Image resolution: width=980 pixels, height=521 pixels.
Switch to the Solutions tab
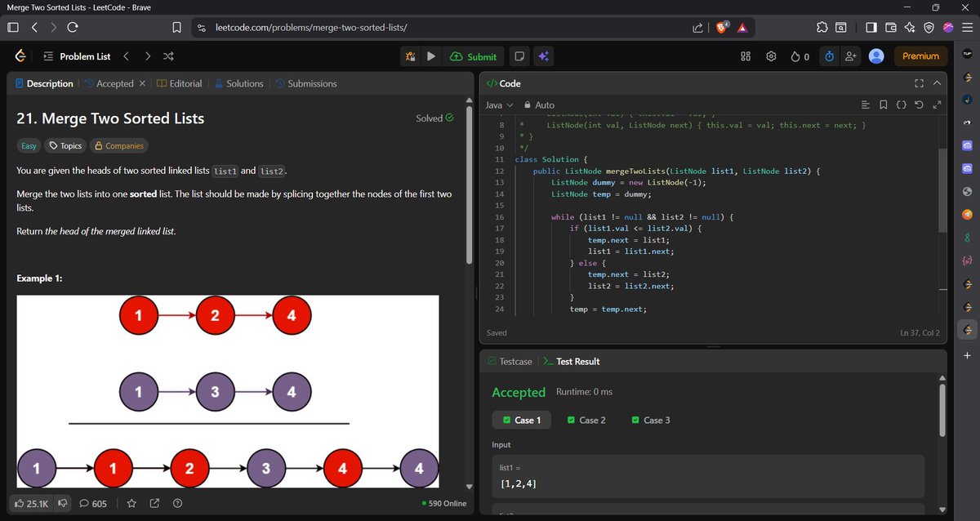click(x=238, y=83)
